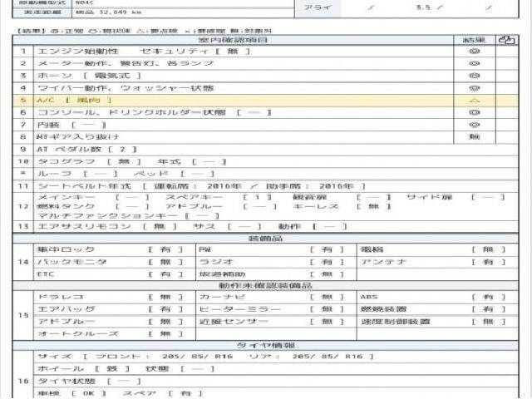
Task: Select the highlighted A/C row label
Action: (x=74, y=101)
